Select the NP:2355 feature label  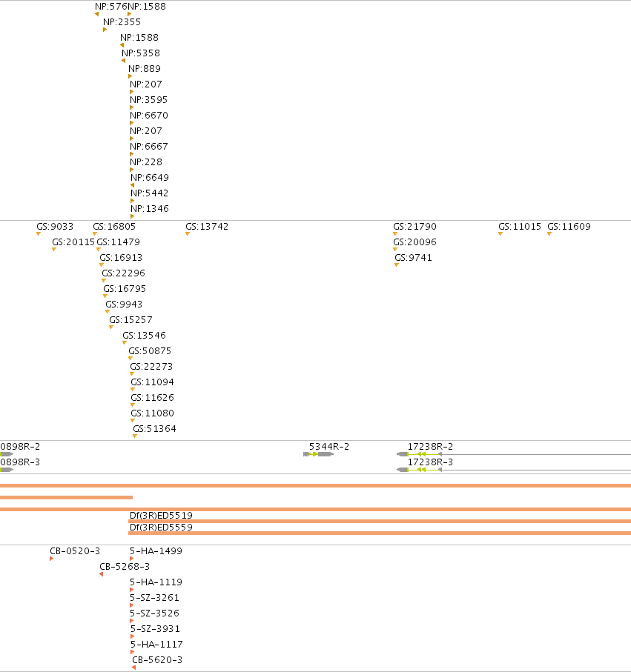point(122,22)
